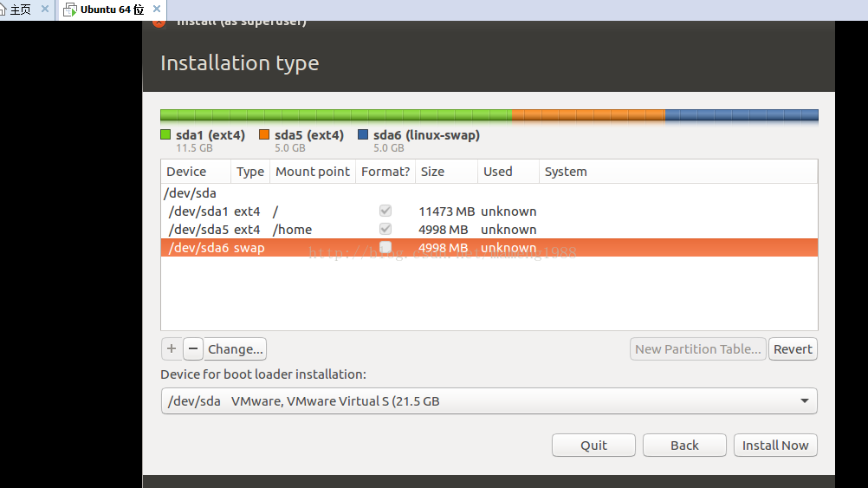Click the orange sda5 segment of the partition bar
The width and height of the screenshot is (868, 488).
pos(588,115)
